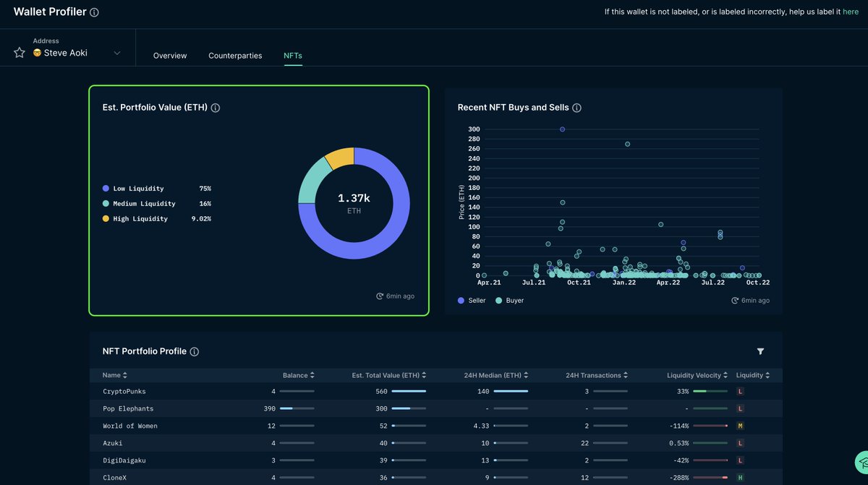Expand the wallet address dropdown

[x=116, y=52]
